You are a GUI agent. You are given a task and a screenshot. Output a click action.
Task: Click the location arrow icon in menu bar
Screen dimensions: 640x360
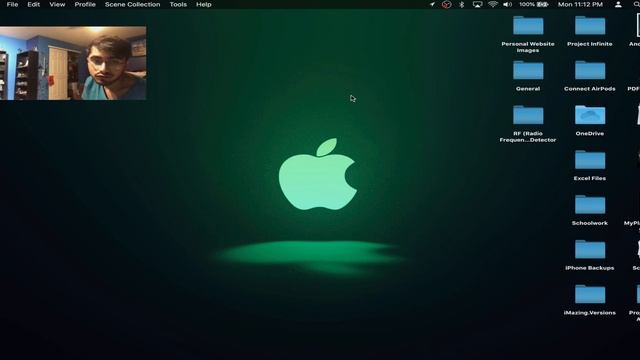(432, 4)
